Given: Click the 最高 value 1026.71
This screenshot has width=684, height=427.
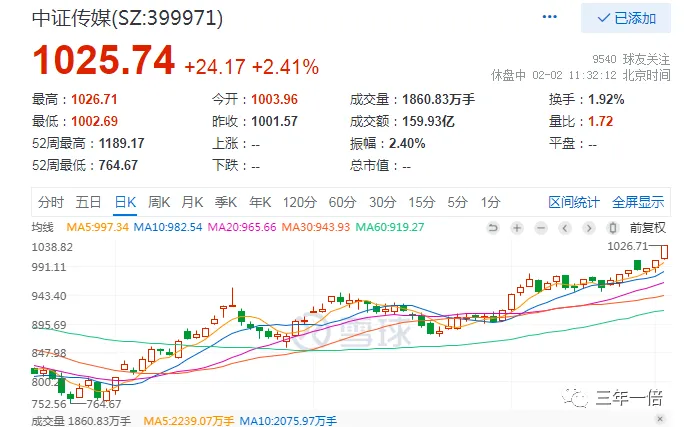Looking at the screenshot, I should (94, 99).
